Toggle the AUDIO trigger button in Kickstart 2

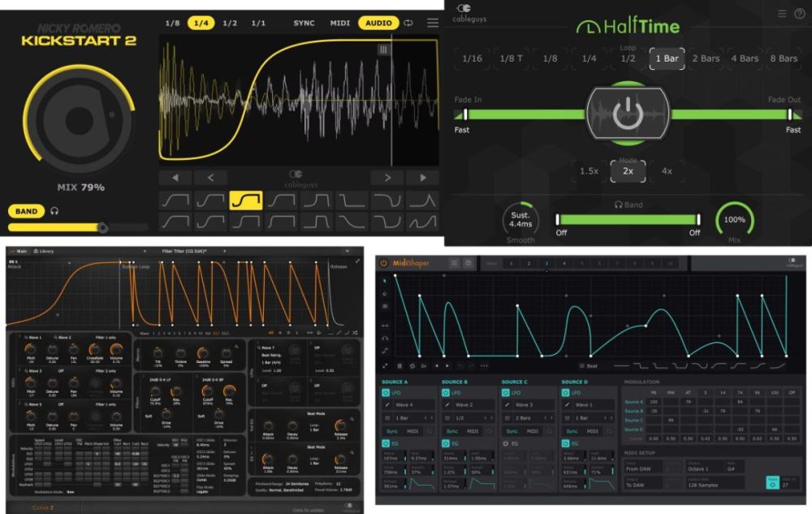pyautogui.click(x=378, y=23)
